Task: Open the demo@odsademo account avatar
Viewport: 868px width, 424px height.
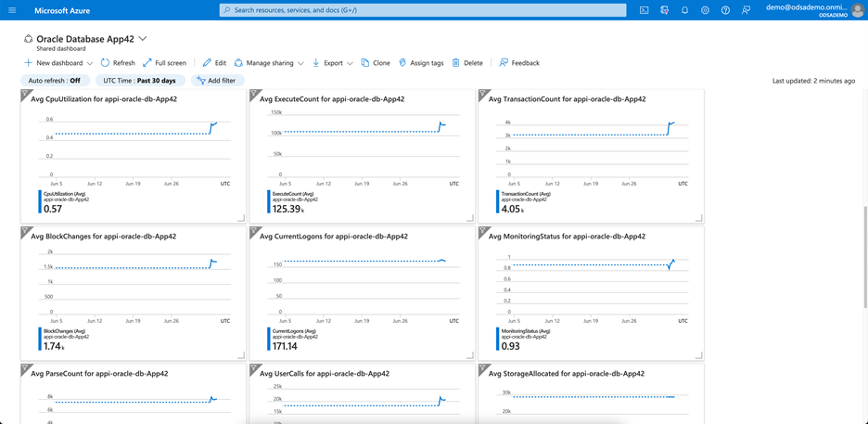Action: [856, 10]
